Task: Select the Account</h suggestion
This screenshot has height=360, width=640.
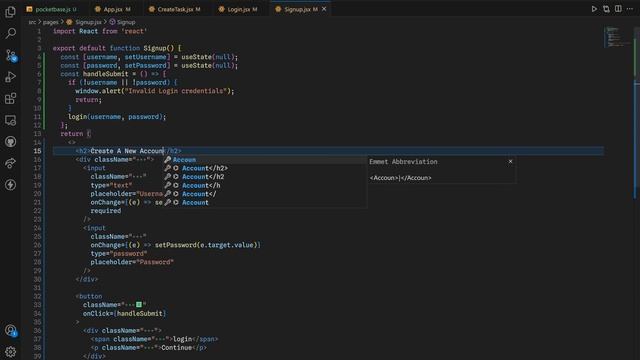Action: pyautogui.click(x=265, y=185)
